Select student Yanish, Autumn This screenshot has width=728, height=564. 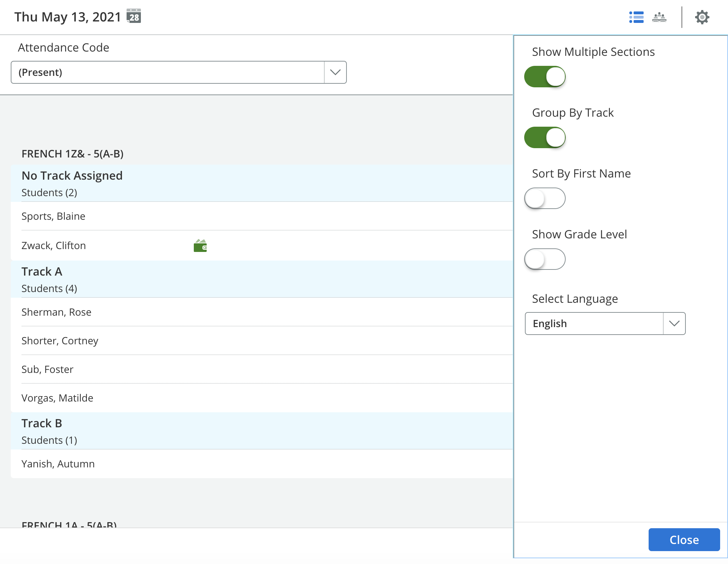click(x=58, y=464)
